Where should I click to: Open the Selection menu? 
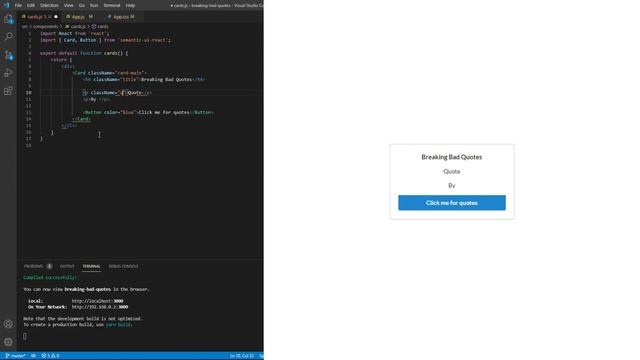tap(49, 5)
